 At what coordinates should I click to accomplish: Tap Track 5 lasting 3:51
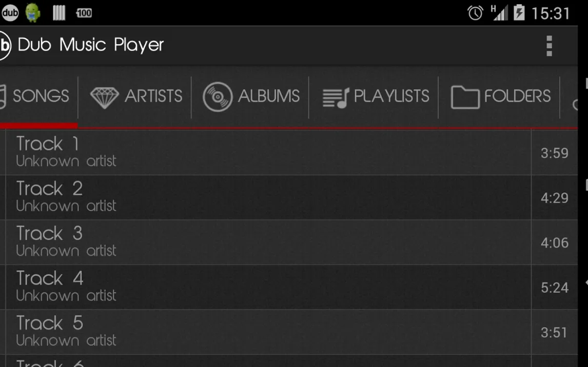(267, 332)
